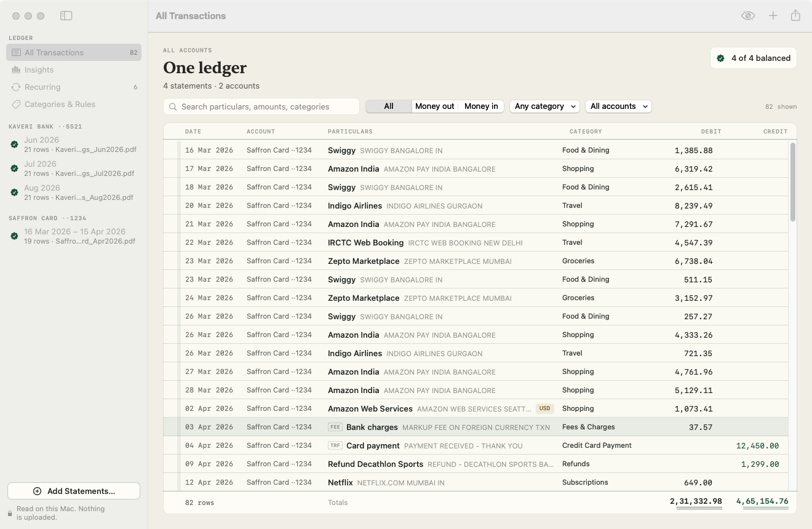Viewport: 812px width, 529px height.
Task: Click the plus add icon in toolbar
Action: (773, 16)
